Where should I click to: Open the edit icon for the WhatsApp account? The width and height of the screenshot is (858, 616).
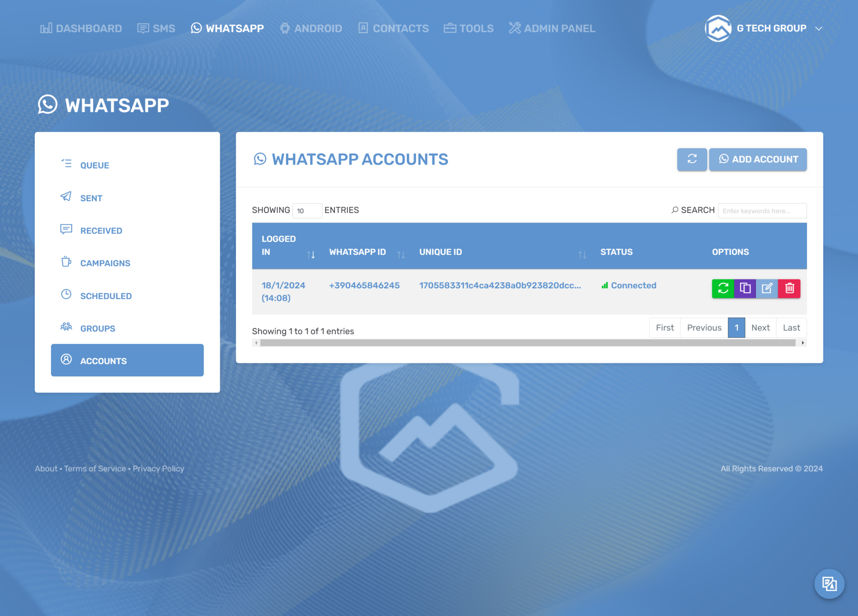(767, 288)
